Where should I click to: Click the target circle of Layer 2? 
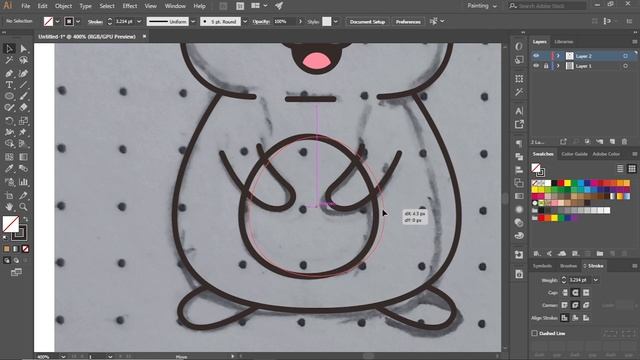pyautogui.click(x=625, y=56)
